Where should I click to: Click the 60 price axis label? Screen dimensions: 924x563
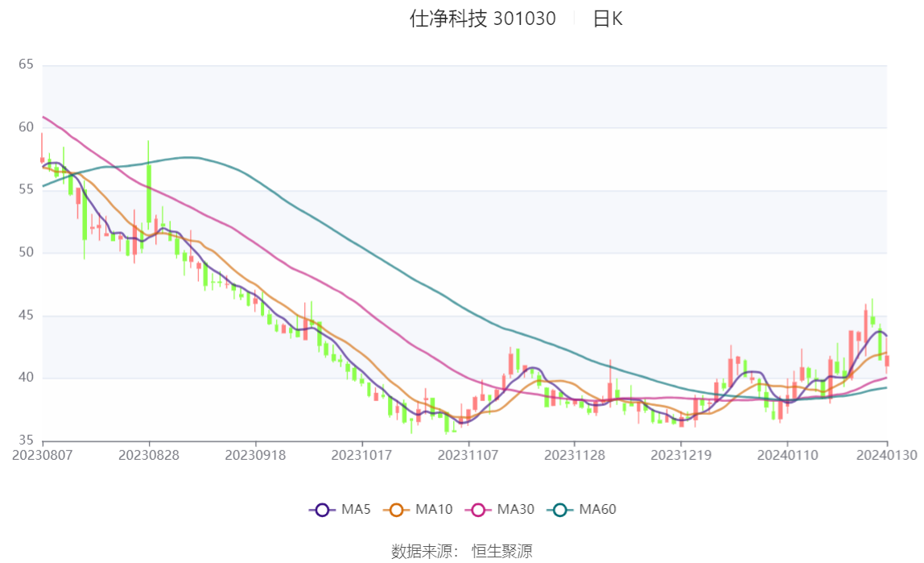point(26,127)
